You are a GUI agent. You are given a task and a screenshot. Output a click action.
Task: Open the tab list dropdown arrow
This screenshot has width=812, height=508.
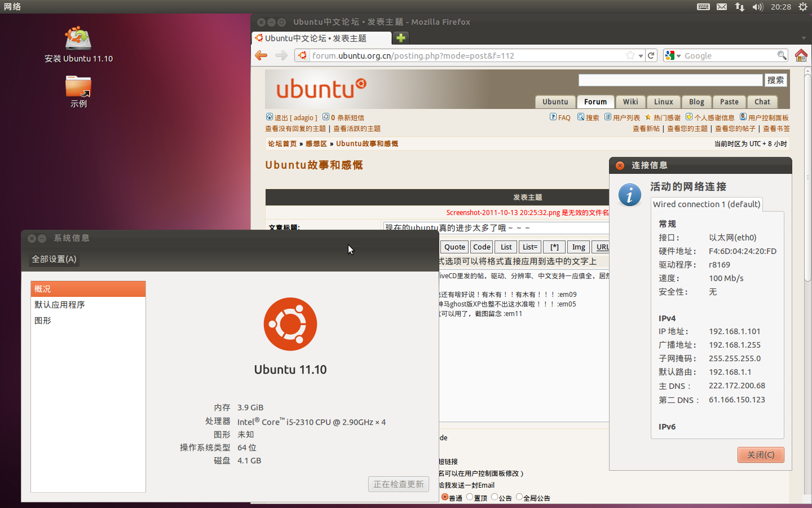(804, 38)
